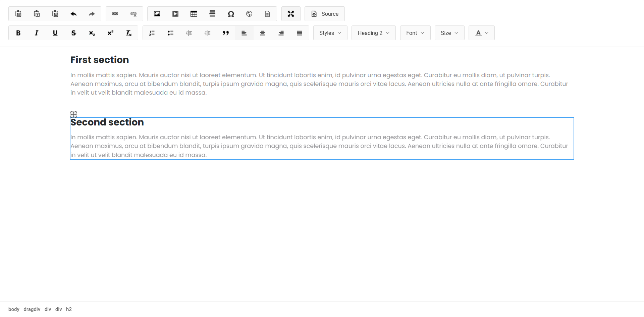Select the Insert Image tool
Viewport: 644px width, 317px height.
(x=157, y=14)
